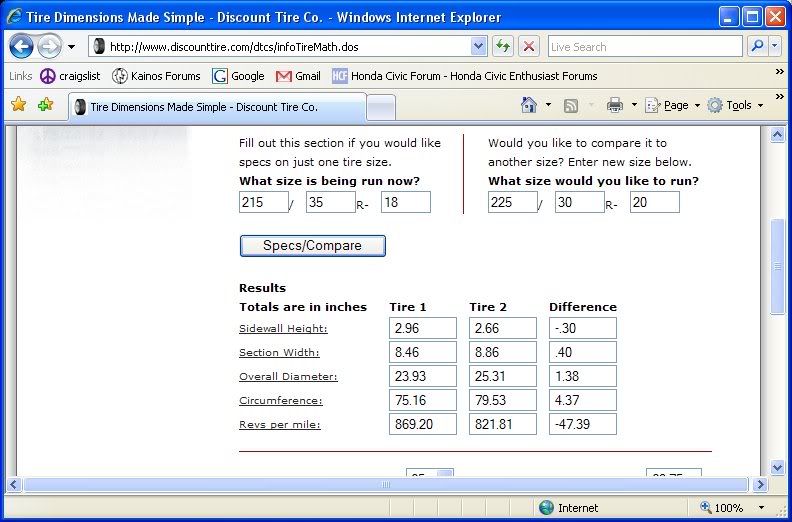Click current tire width field 215
792x522 pixels.
[264, 202]
